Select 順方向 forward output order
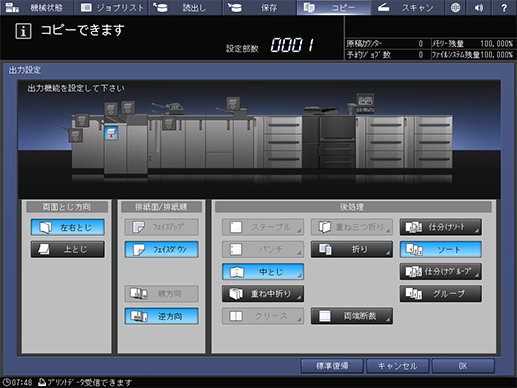517x388 pixels. coord(162,294)
